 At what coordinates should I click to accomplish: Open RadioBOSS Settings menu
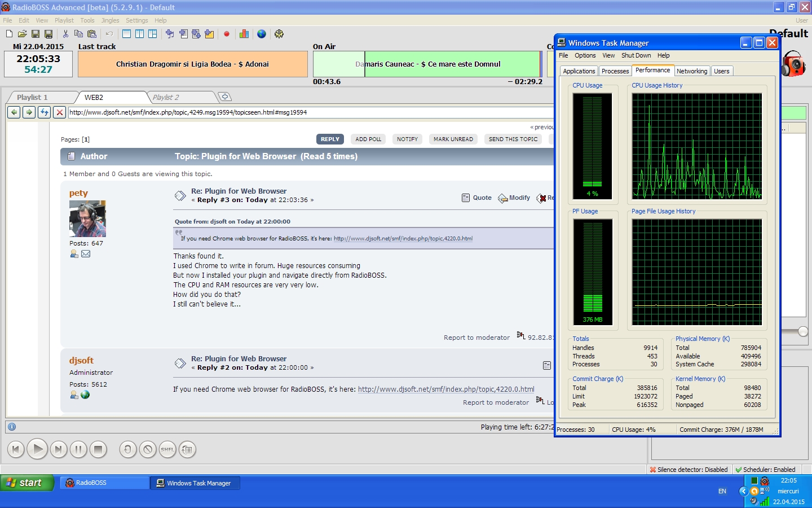coord(137,20)
